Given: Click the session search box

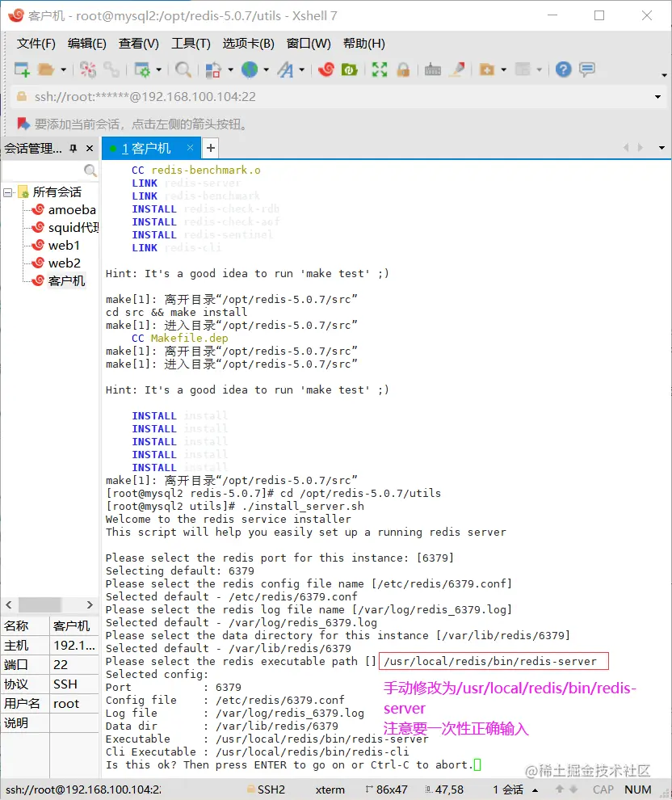Looking at the screenshot, I should click(x=44, y=171).
